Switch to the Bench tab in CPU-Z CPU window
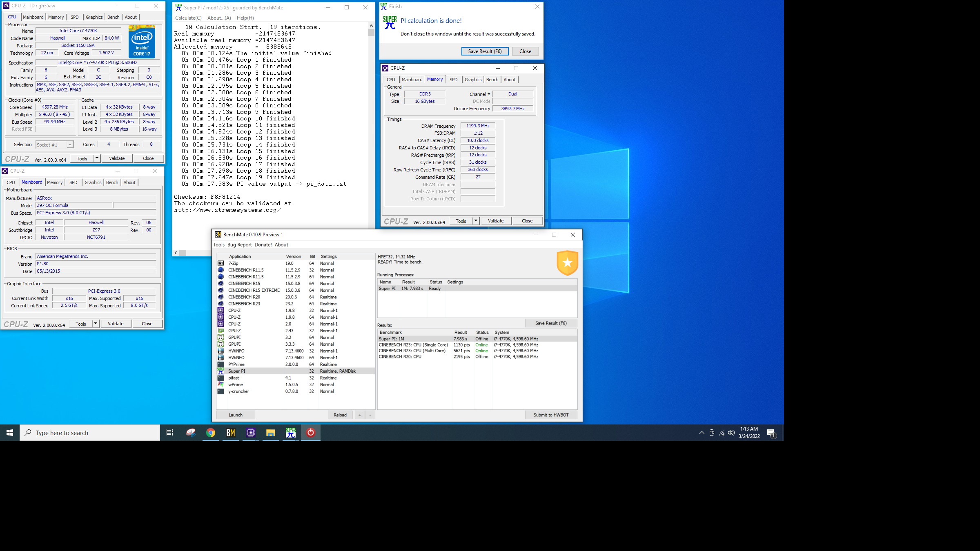The height and width of the screenshot is (551, 980). [x=114, y=17]
